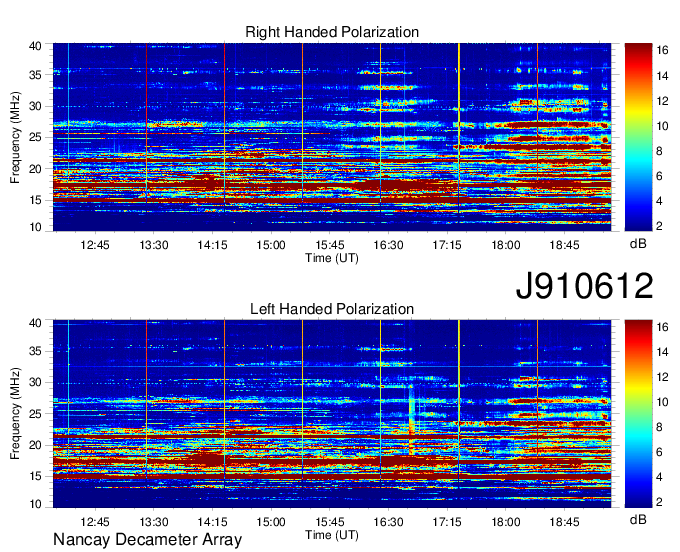
Task: Click the 15:45 tick label on top plot
Action: coord(330,245)
